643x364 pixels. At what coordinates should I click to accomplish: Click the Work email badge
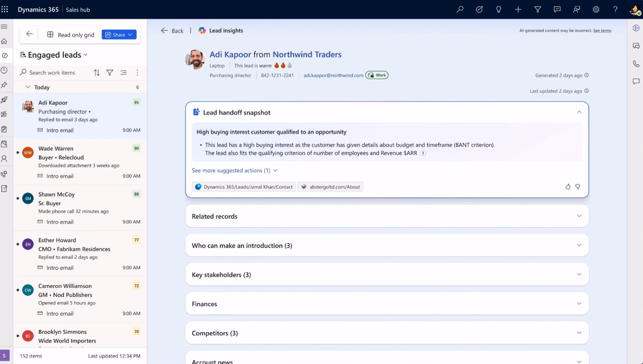tap(377, 75)
